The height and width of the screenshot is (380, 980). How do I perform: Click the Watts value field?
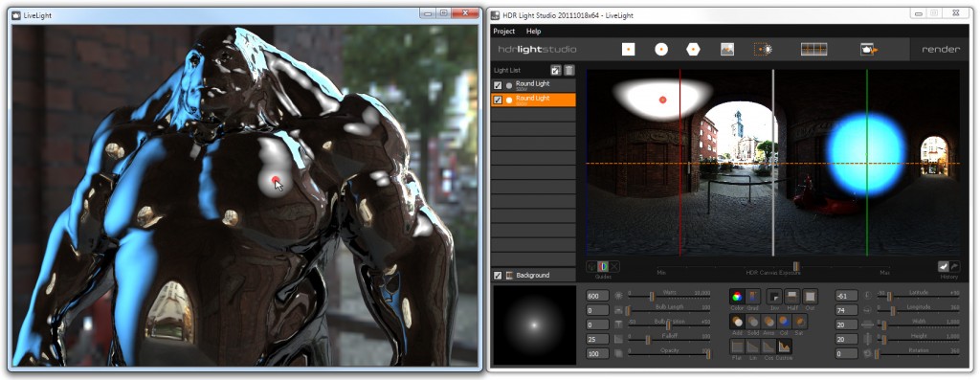point(597,296)
